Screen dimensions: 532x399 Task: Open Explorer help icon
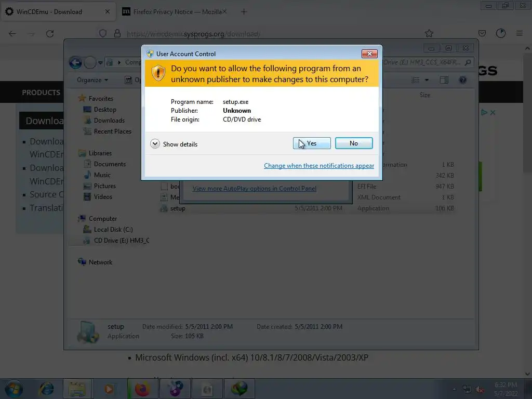tap(462, 80)
